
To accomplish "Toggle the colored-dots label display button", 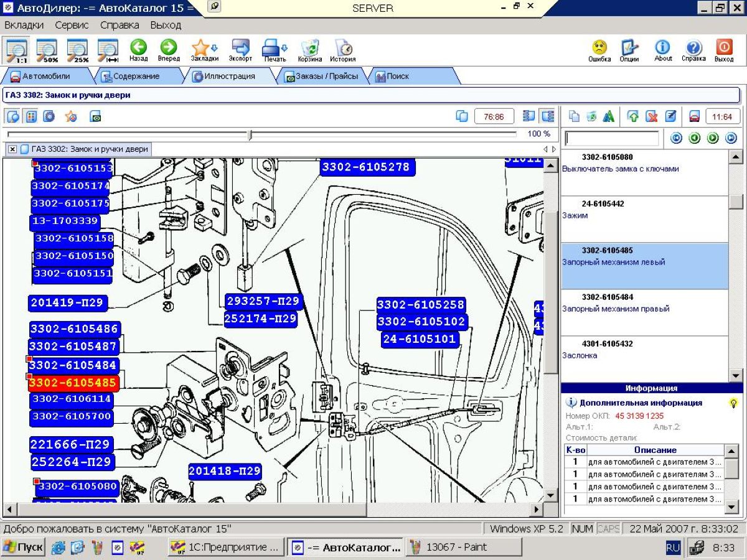I will click(31, 116).
